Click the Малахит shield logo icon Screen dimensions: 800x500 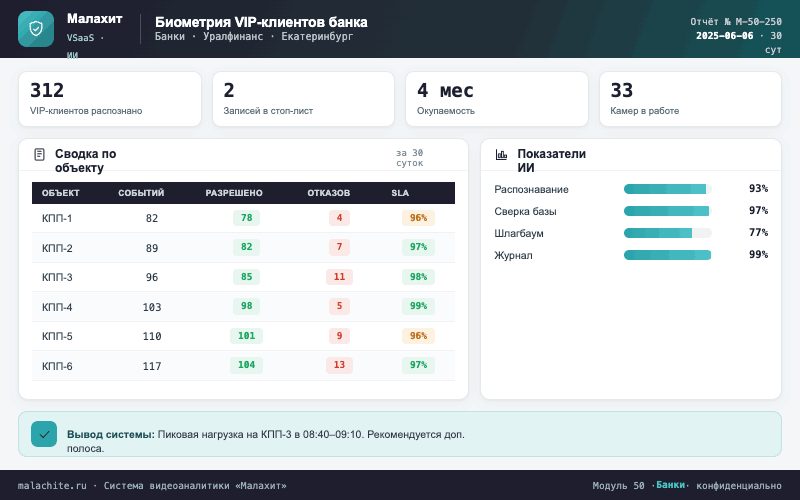click(x=36, y=29)
